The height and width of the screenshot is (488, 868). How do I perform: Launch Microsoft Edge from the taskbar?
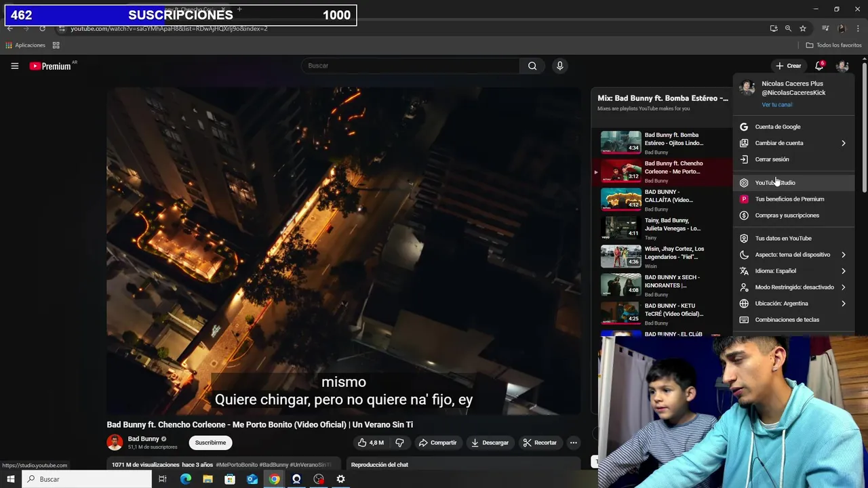coord(185,479)
